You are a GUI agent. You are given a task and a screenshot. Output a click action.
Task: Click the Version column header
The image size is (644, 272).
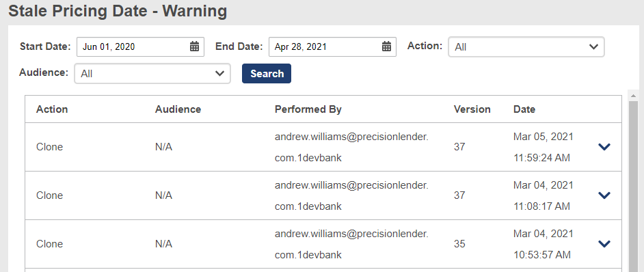[472, 109]
